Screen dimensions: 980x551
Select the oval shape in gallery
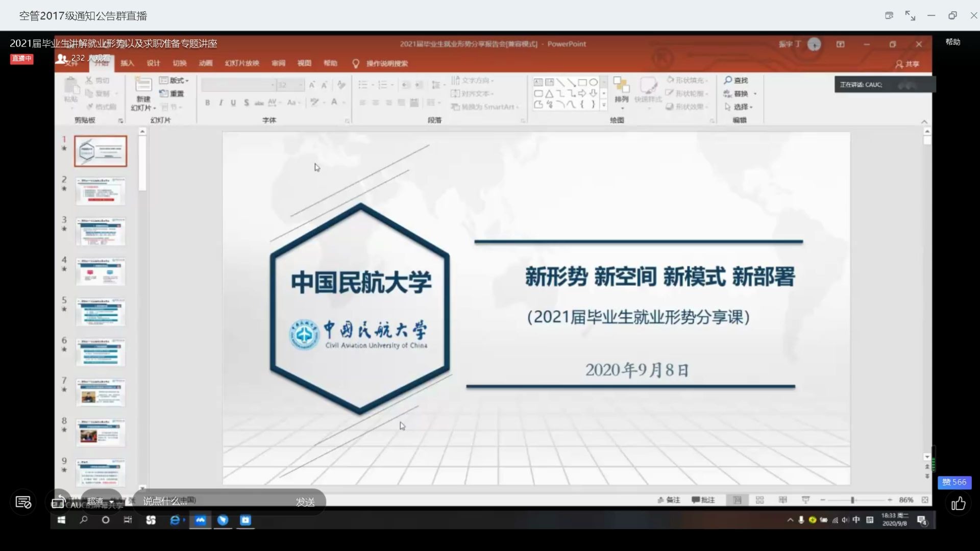click(x=593, y=82)
